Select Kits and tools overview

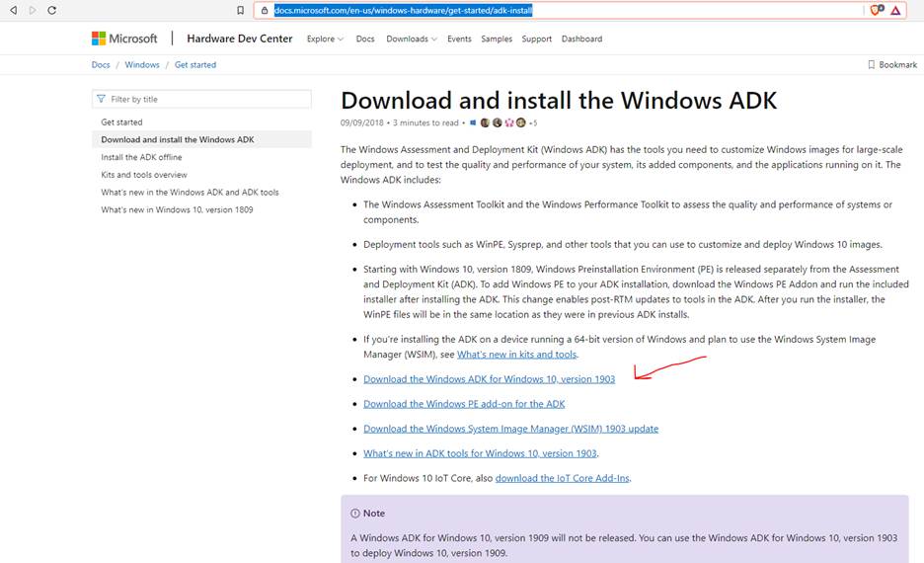(x=144, y=175)
